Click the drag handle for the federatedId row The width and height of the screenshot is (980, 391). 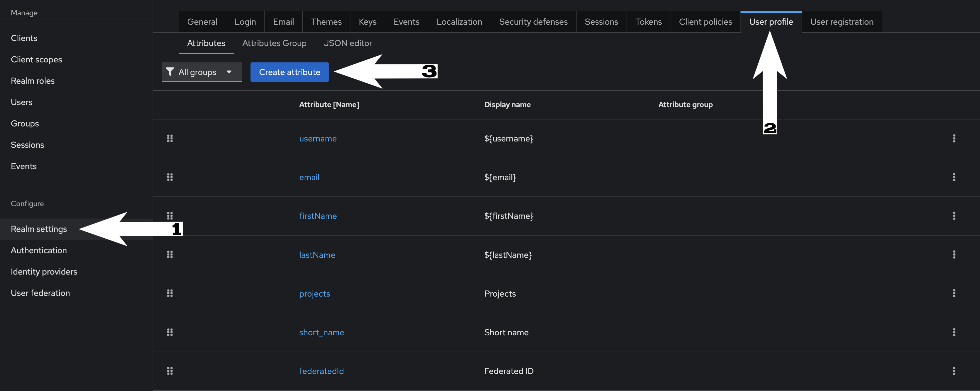pos(170,371)
